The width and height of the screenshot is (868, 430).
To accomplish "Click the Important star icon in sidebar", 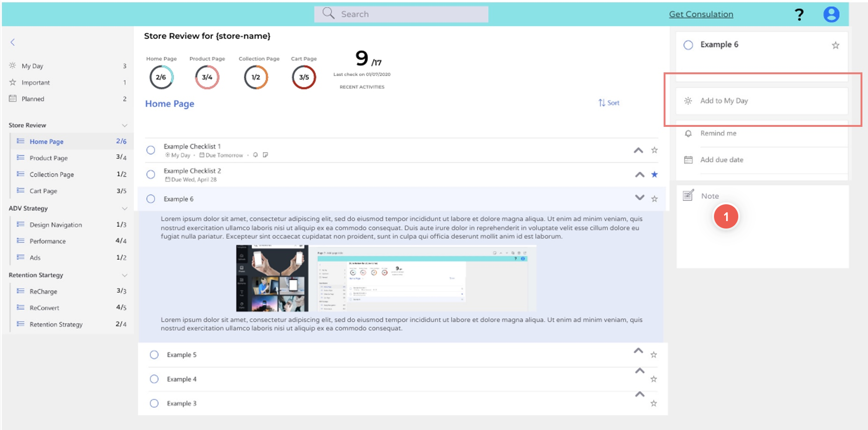I will click(13, 82).
